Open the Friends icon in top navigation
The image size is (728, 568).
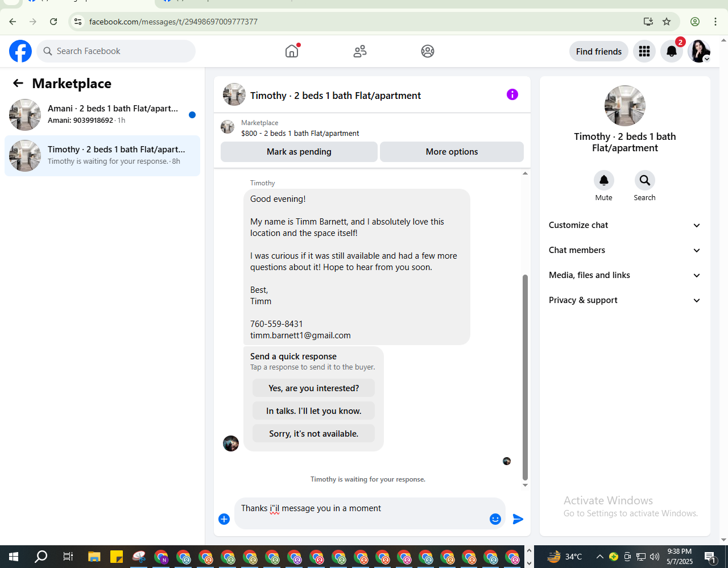click(x=360, y=51)
